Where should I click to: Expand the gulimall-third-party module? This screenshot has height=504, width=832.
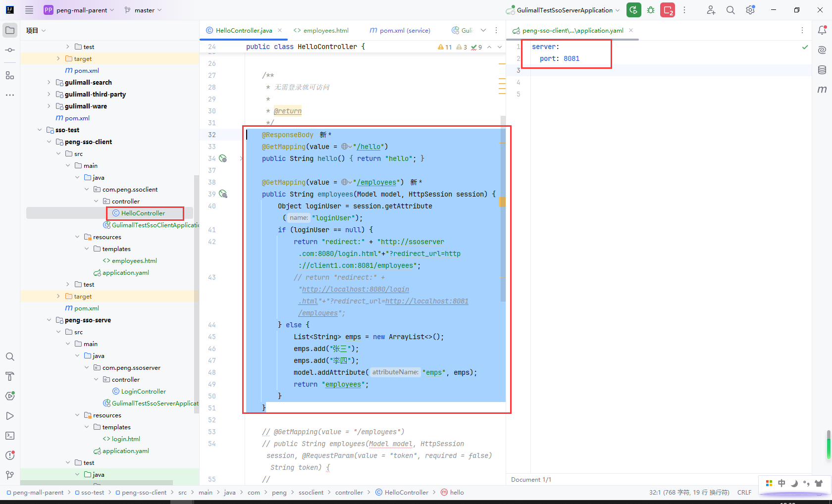point(49,94)
